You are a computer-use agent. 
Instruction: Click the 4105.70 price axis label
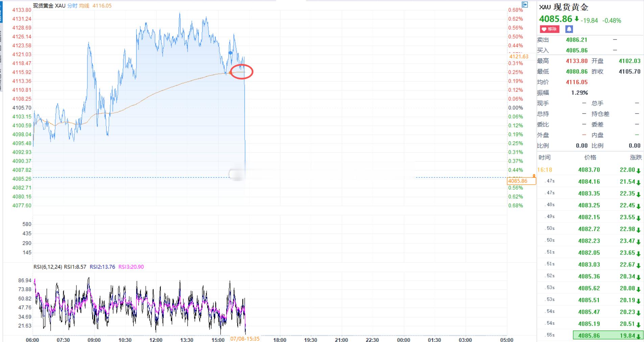22,108
